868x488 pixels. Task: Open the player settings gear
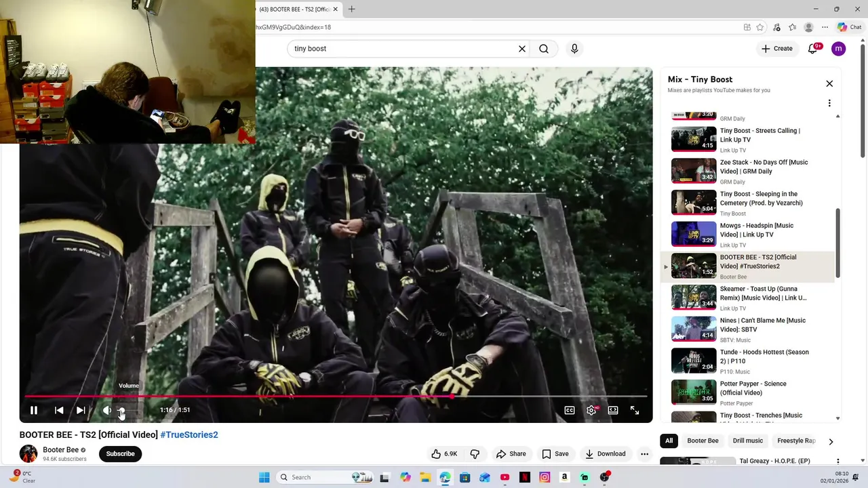pos(591,410)
